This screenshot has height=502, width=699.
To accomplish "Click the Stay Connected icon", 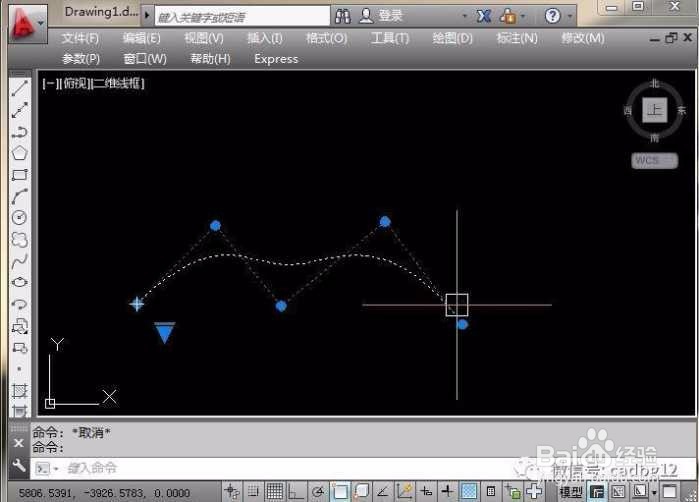I will click(x=508, y=16).
